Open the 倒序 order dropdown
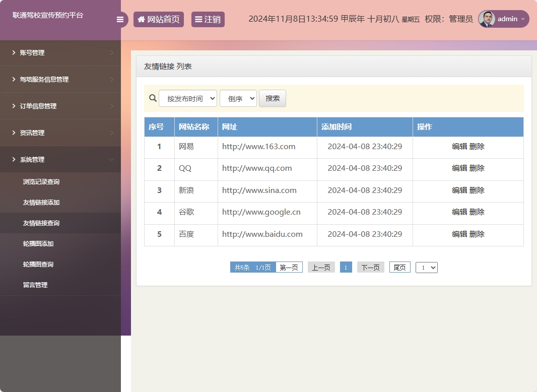Image resolution: width=537 pixels, height=392 pixels. 238,99
